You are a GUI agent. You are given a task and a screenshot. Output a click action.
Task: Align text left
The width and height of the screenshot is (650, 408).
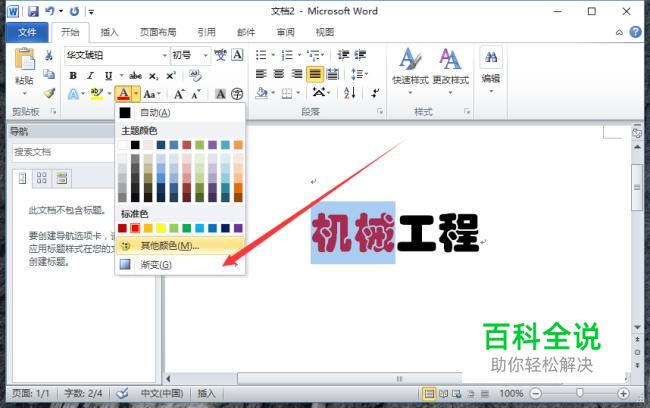261,74
